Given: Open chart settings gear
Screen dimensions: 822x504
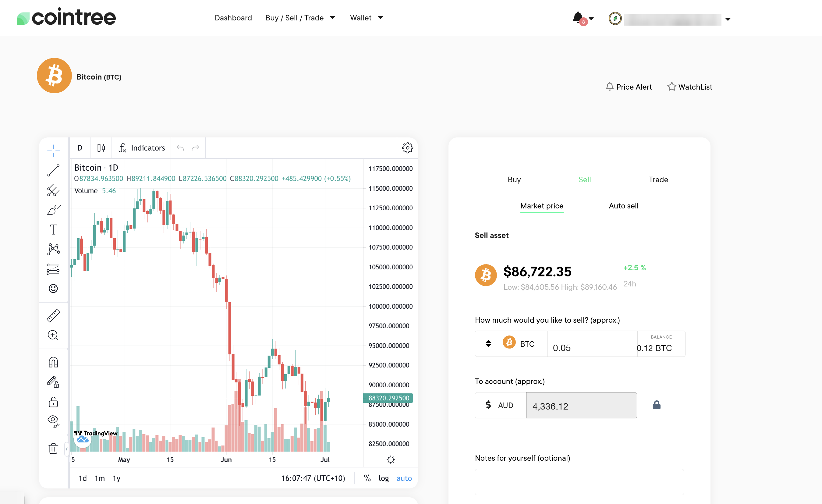Looking at the screenshot, I should click(x=407, y=148).
